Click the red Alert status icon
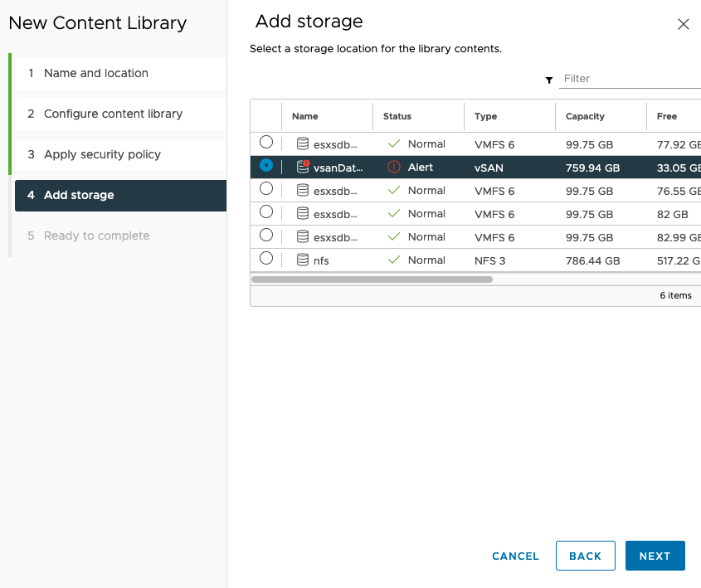 coord(394,167)
